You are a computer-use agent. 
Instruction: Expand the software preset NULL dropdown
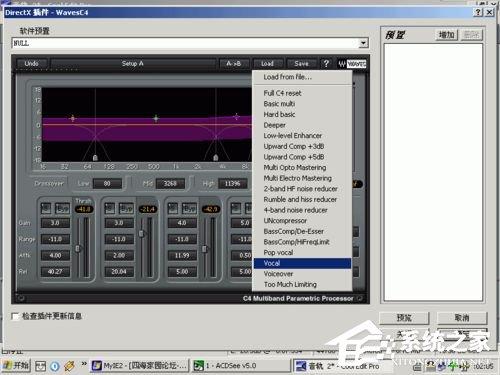(363, 43)
